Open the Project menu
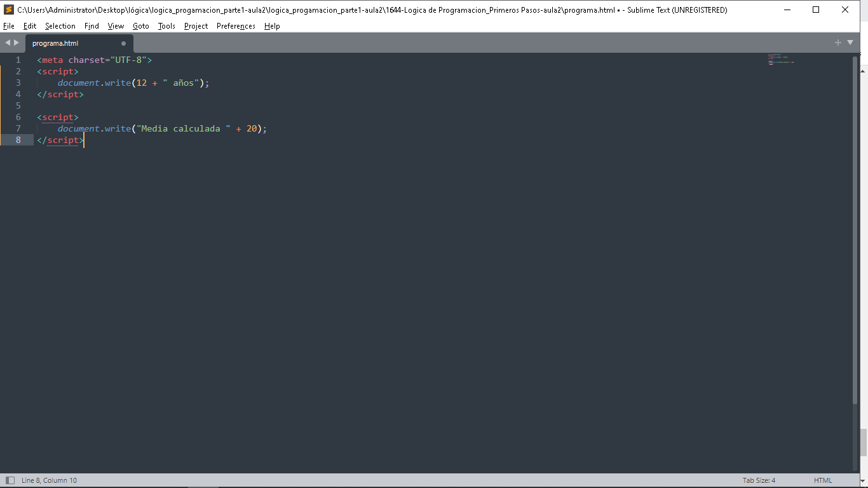 pyautogui.click(x=196, y=26)
